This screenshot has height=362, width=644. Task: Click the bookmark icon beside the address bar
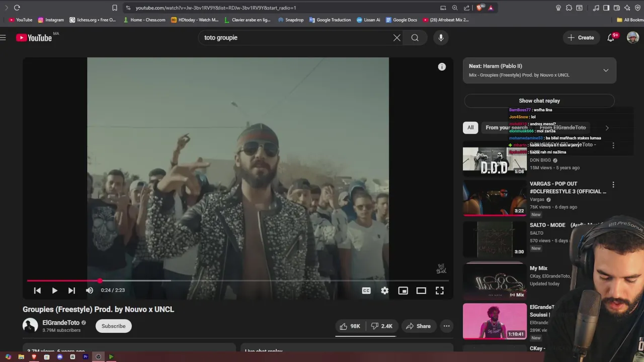coord(115,8)
